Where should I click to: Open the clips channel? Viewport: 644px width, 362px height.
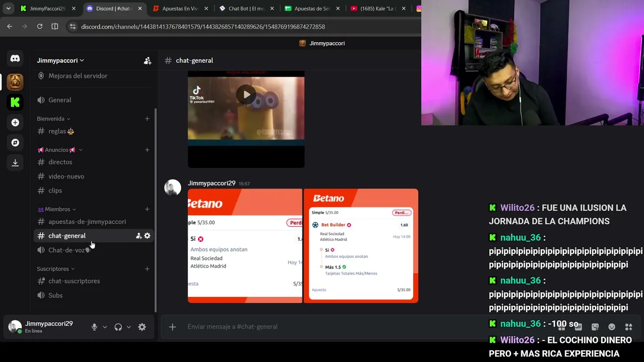click(94, 191)
